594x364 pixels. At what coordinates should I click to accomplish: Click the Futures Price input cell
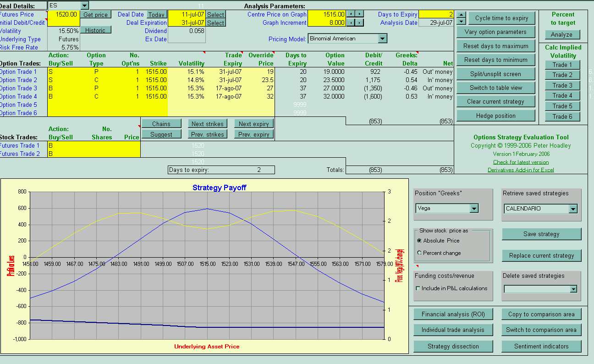coord(63,15)
